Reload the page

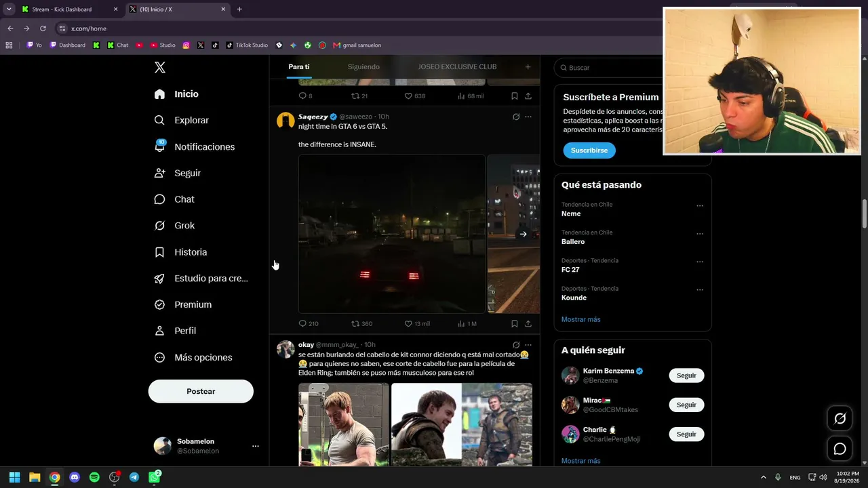pyautogui.click(x=43, y=28)
